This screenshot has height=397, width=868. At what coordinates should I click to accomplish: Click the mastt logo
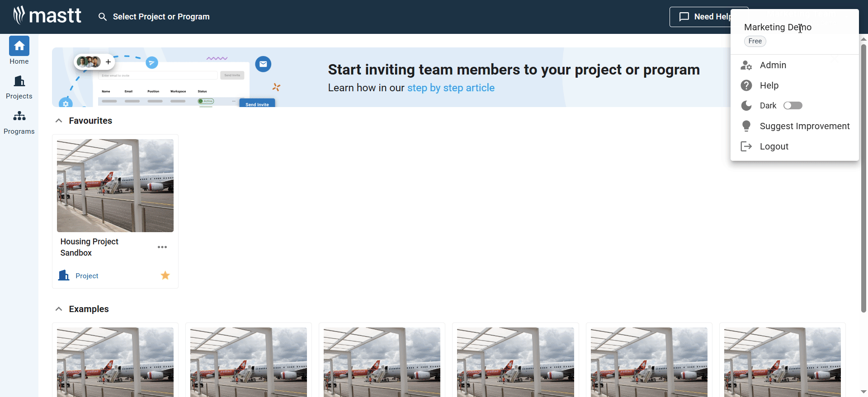[x=47, y=16]
